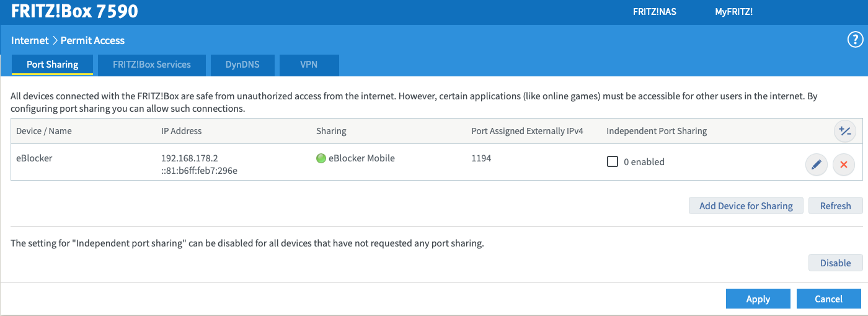Switch to the Port Sharing tab
This screenshot has height=316, width=868.
[x=53, y=65]
